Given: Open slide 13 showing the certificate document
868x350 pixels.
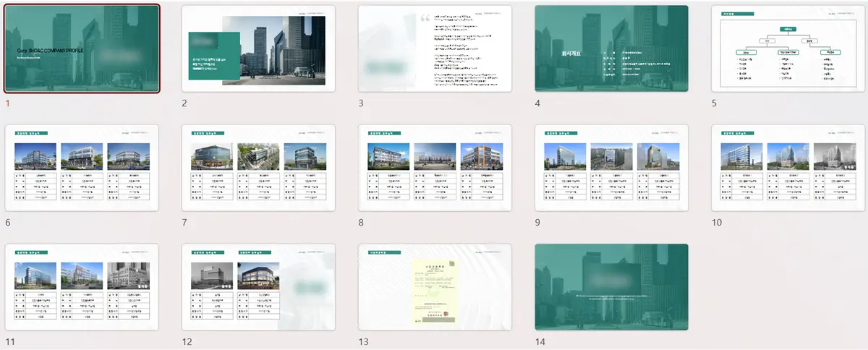Looking at the screenshot, I should click(x=435, y=287).
